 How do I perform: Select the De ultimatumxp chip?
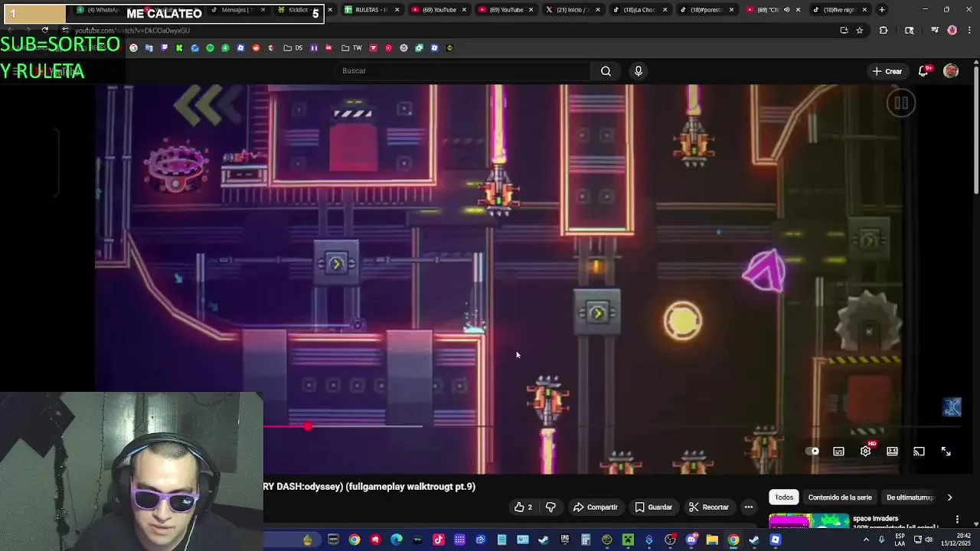coord(910,497)
